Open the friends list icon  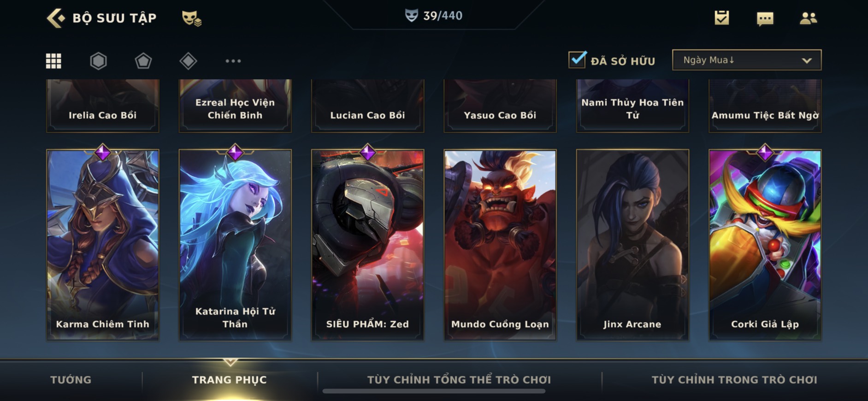808,18
